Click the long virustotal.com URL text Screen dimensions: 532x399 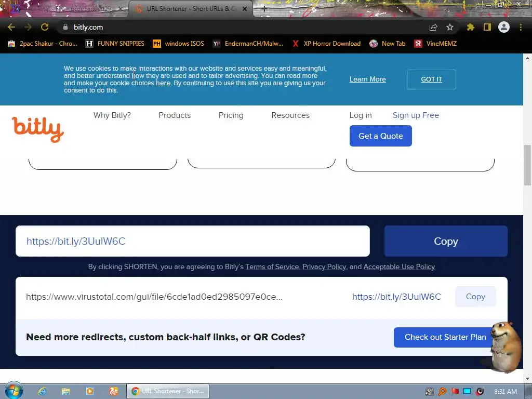154,297
